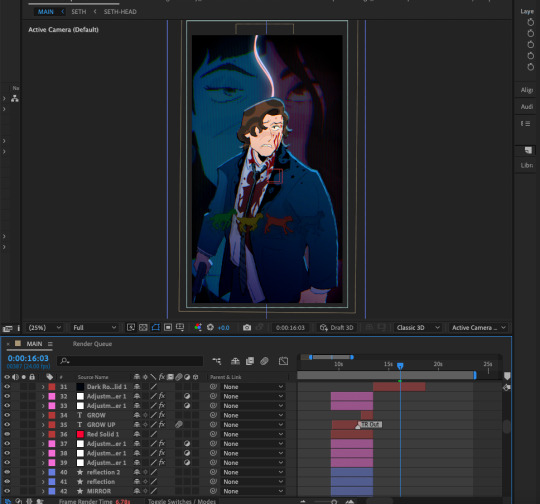This screenshot has width=540, height=504.
Task: Click the red label swatch of layer 31
Action: (x=52, y=387)
